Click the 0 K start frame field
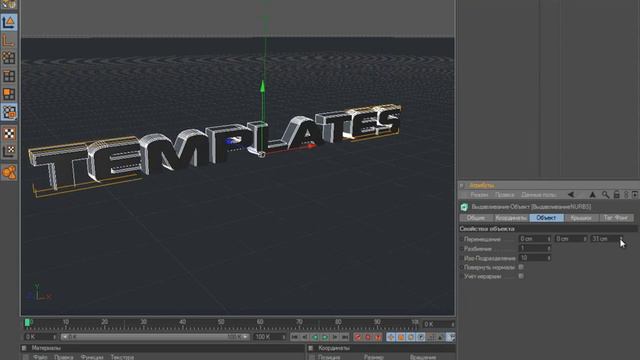 tap(39, 337)
